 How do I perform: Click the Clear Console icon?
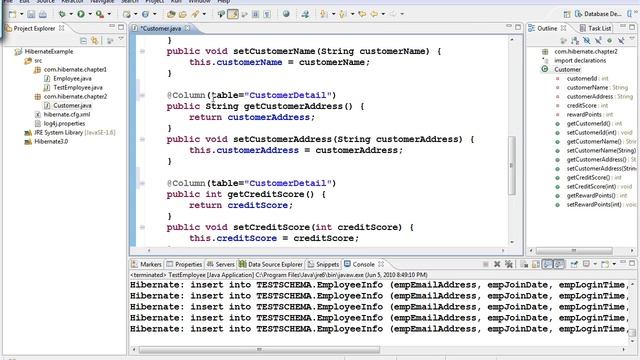coord(524,264)
